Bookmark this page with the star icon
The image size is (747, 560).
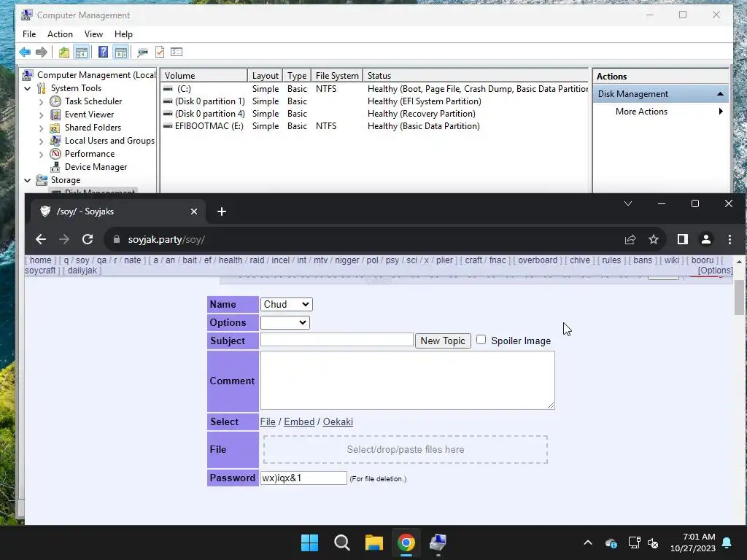tap(654, 239)
